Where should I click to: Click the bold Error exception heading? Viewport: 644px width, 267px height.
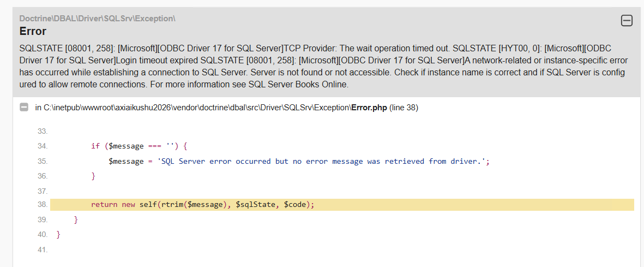click(x=33, y=31)
